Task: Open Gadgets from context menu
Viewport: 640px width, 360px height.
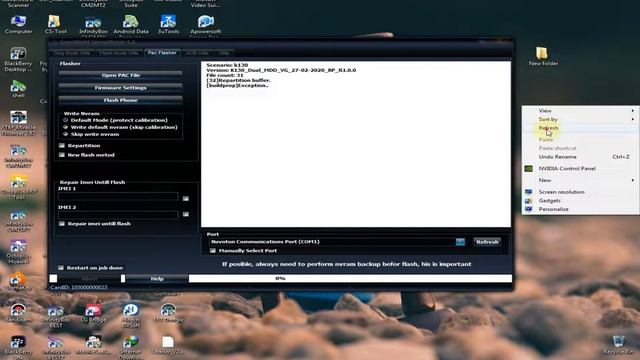Action: 549,200
